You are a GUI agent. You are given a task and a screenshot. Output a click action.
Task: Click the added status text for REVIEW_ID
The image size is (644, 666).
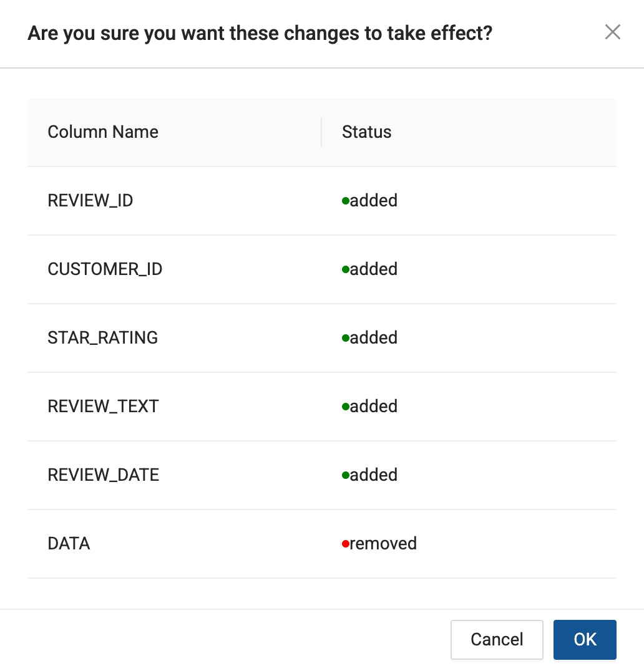coord(374,200)
